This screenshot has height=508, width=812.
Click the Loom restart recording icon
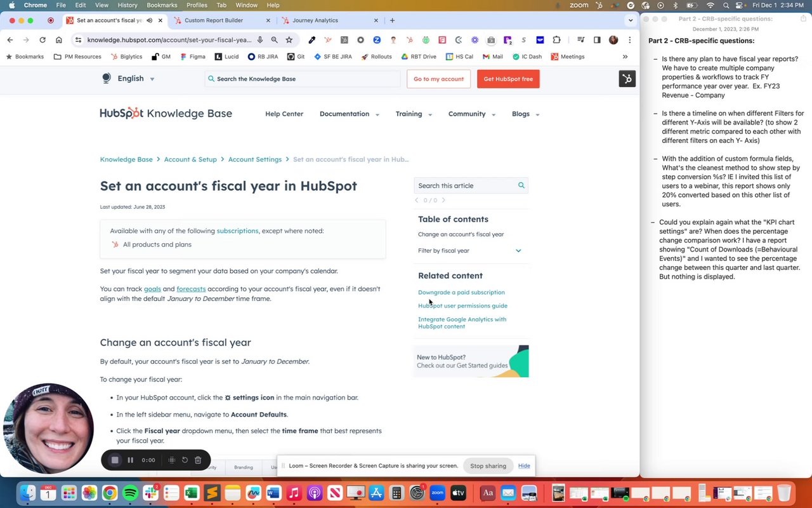click(185, 460)
